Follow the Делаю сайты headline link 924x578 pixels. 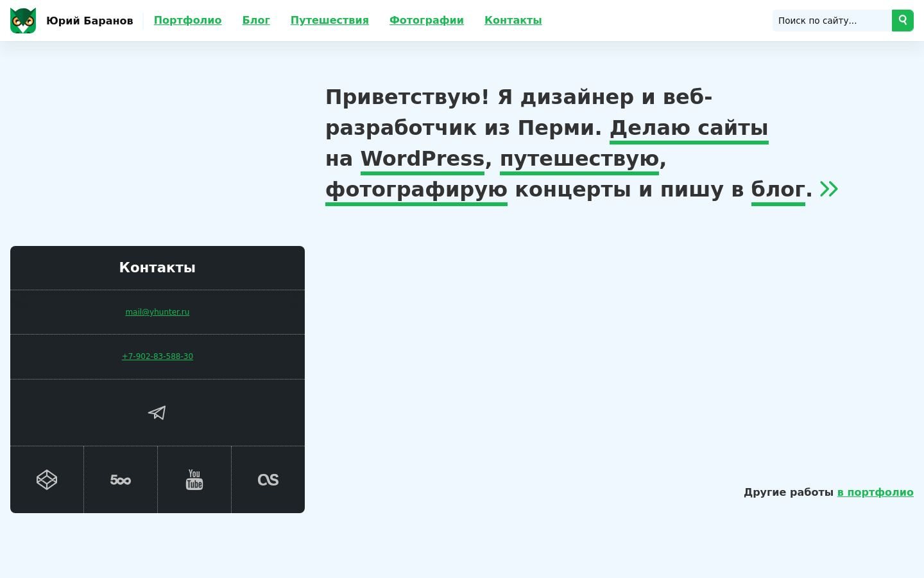coord(689,128)
